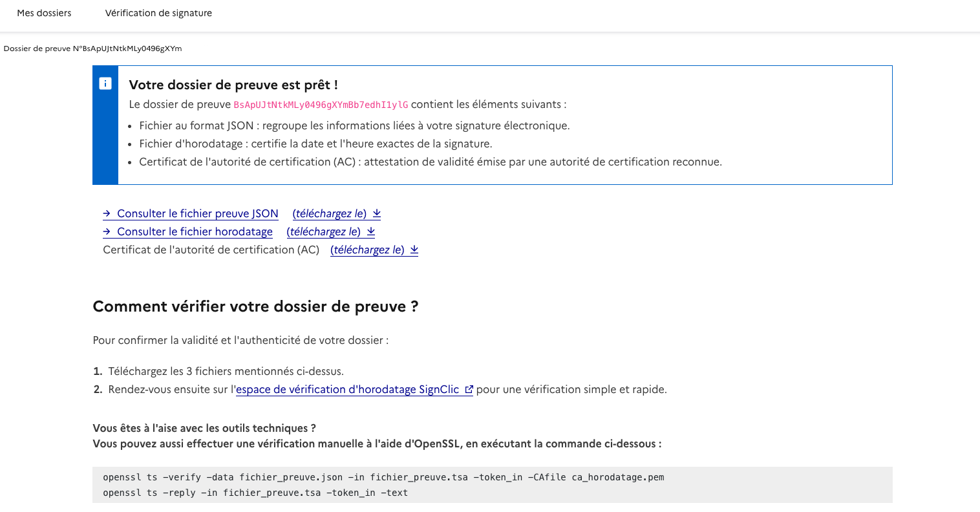Click download icon for the horodatage file
Viewport: 980px width, 512px height.
tap(371, 231)
